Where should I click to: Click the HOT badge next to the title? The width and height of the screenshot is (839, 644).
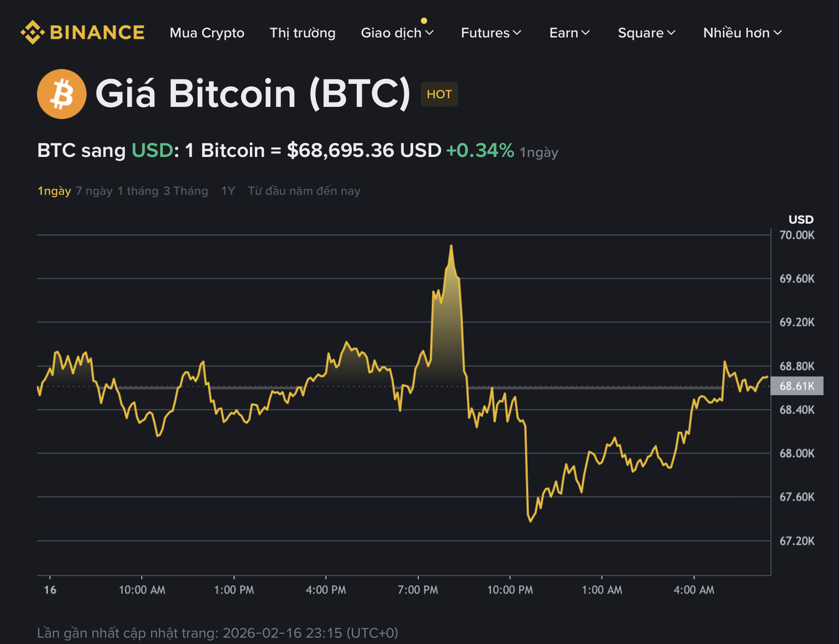[x=439, y=94]
